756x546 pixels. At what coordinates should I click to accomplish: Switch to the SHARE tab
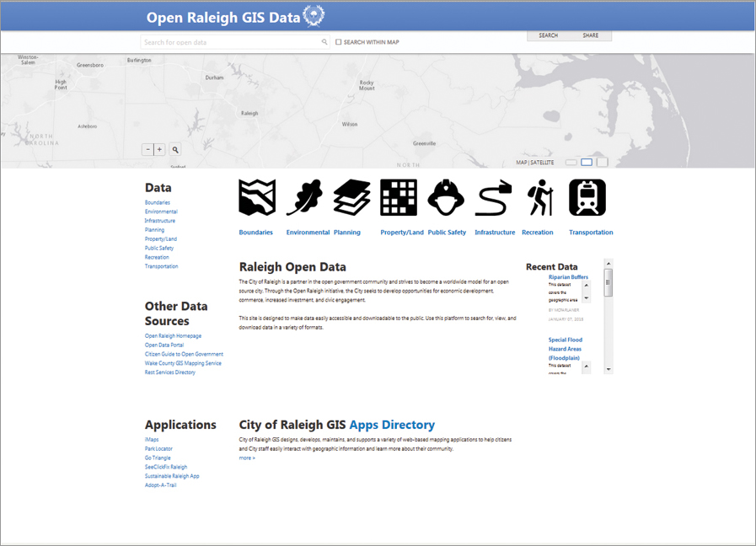(591, 35)
